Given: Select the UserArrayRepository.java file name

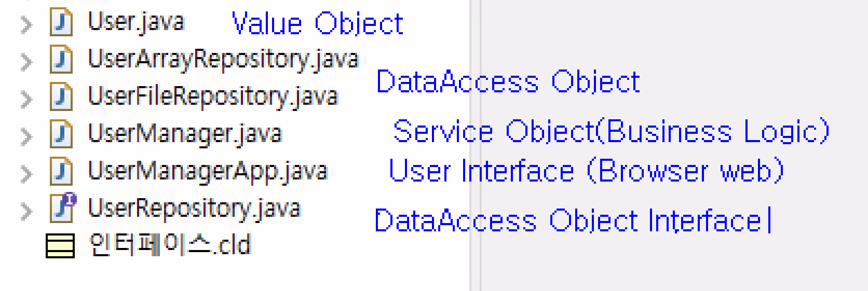Looking at the screenshot, I should [x=223, y=60].
